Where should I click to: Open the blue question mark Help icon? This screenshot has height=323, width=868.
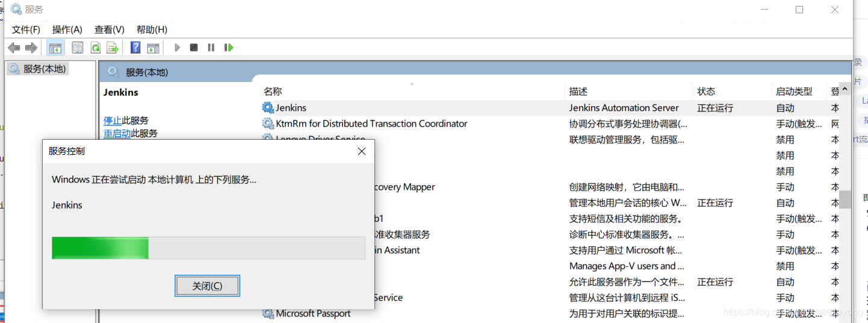[136, 48]
